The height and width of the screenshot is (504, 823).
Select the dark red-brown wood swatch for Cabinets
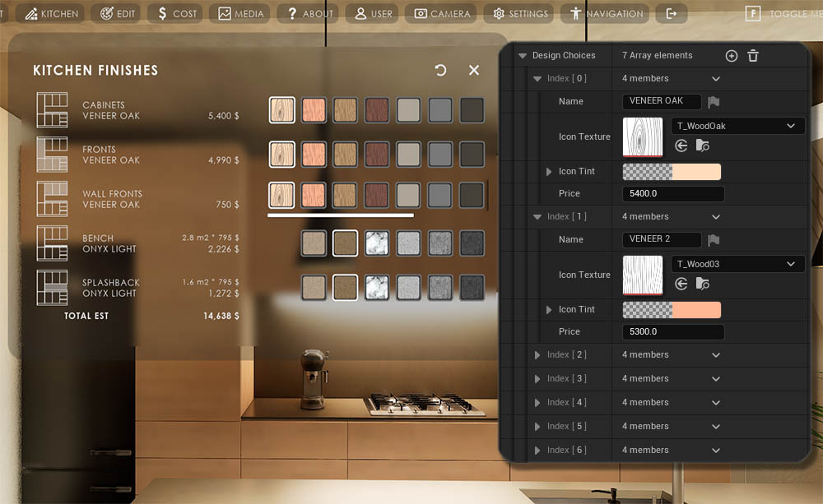click(377, 110)
